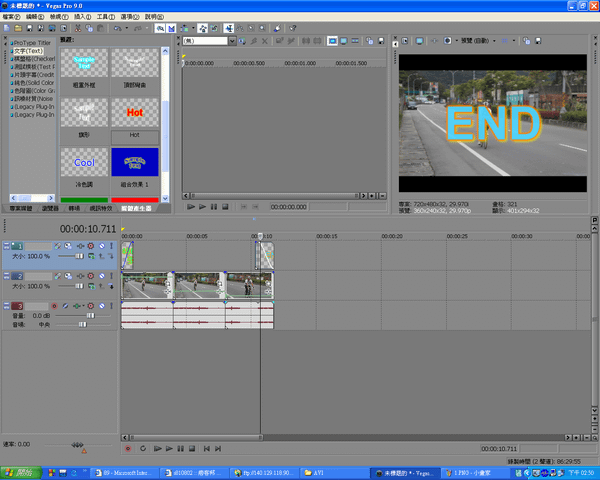
Task: Solo video track 2
Action: [111, 276]
